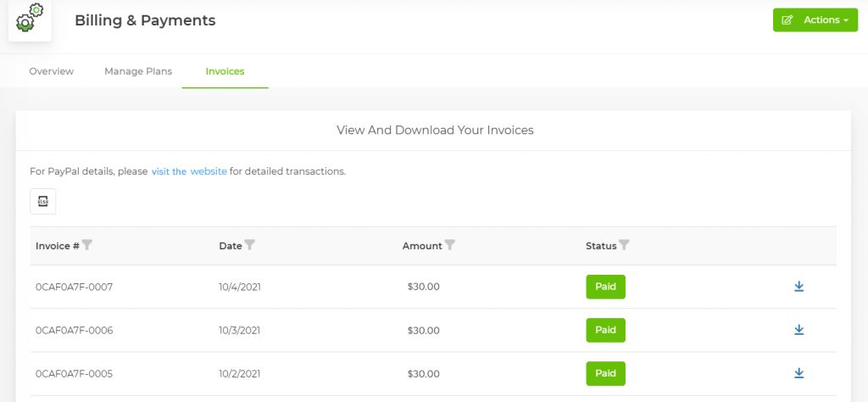Image resolution: width=868 pixels, height=402 pixels.
Task: Click the pencil icon on the Actions button
Action: pos(787,20)
